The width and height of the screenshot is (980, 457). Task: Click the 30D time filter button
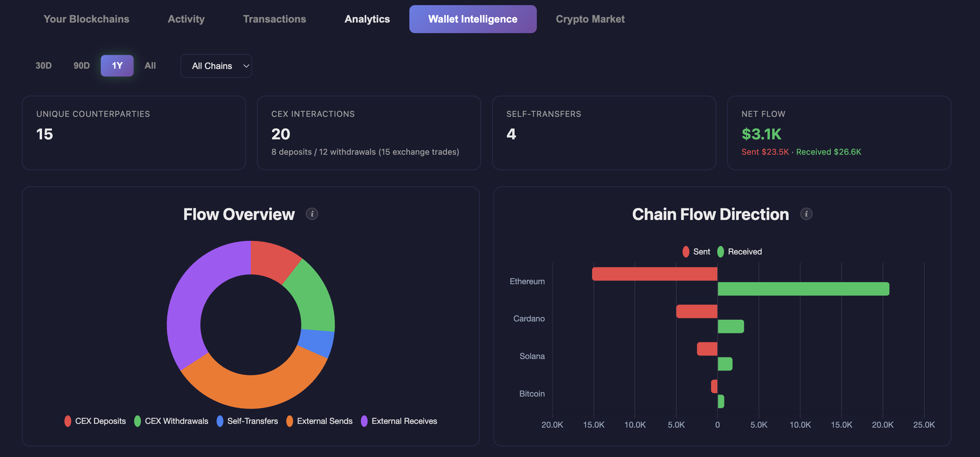43,65
